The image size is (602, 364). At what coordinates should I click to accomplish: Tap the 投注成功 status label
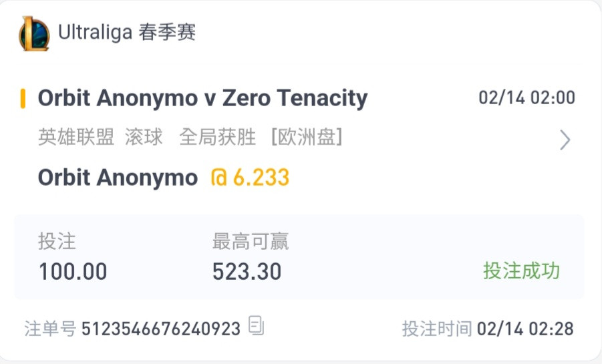pyautogui.click(x=521, y=270)
